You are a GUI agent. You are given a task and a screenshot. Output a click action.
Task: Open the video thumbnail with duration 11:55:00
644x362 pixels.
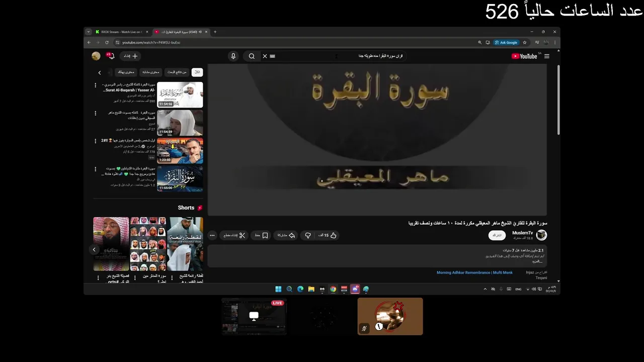pyautogui.click(x=180, y=179)
